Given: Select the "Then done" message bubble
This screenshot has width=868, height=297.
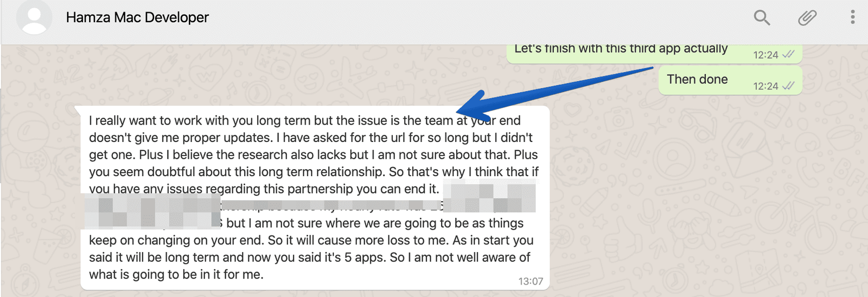Looking at the screenshot, I should [x=730, y=80].
